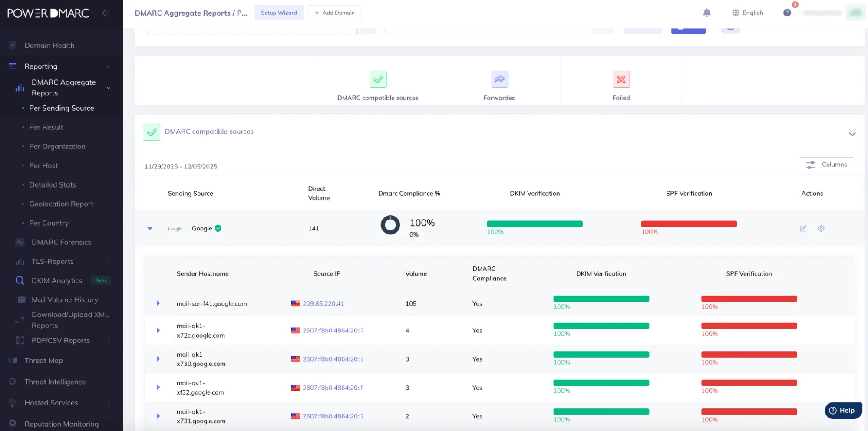Select Per Result in the sidebar
The width and height of the screenshot is (868, 431).
pos(46,127)
